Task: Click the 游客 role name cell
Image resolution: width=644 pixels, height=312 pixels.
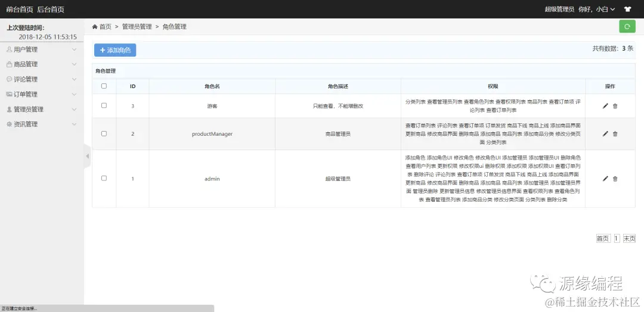Action: 212,106
